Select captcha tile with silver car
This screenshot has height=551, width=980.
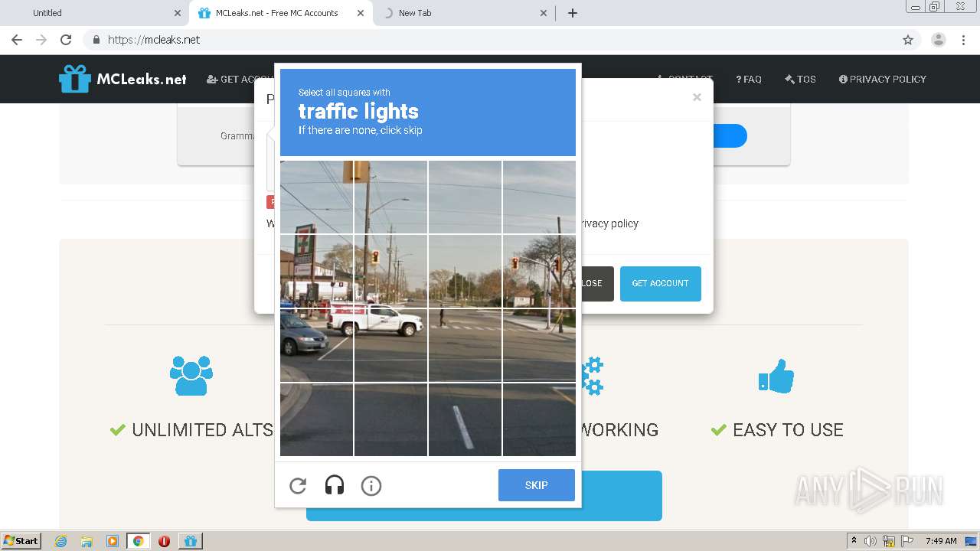(316, 345)
